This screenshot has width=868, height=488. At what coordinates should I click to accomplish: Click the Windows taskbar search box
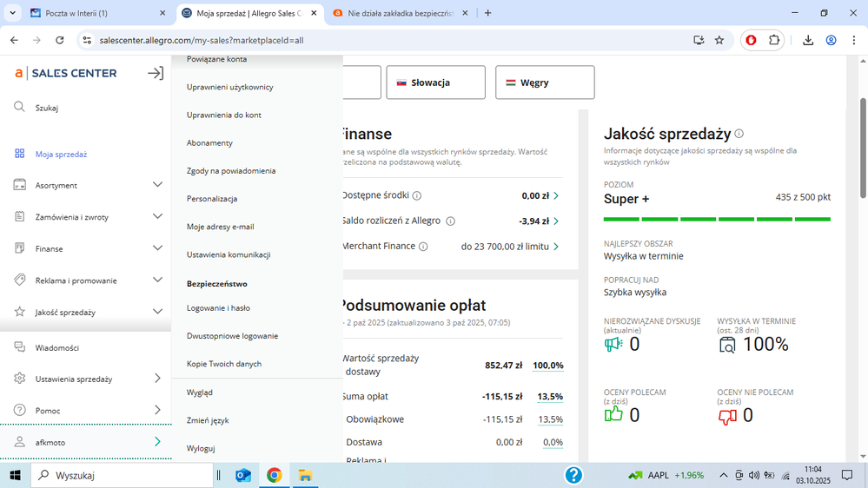122,475
